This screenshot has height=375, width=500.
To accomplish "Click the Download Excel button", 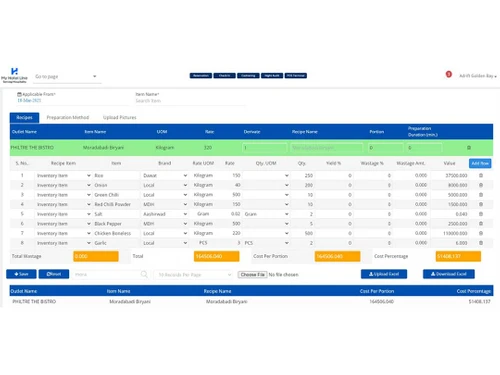I will pyautogui.click(x=449, y=274).
